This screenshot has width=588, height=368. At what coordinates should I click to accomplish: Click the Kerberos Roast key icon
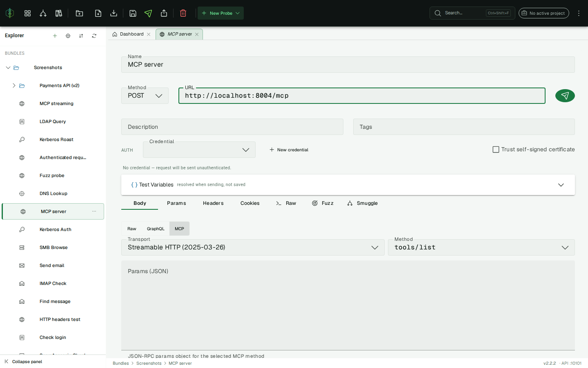click(22, 139)
